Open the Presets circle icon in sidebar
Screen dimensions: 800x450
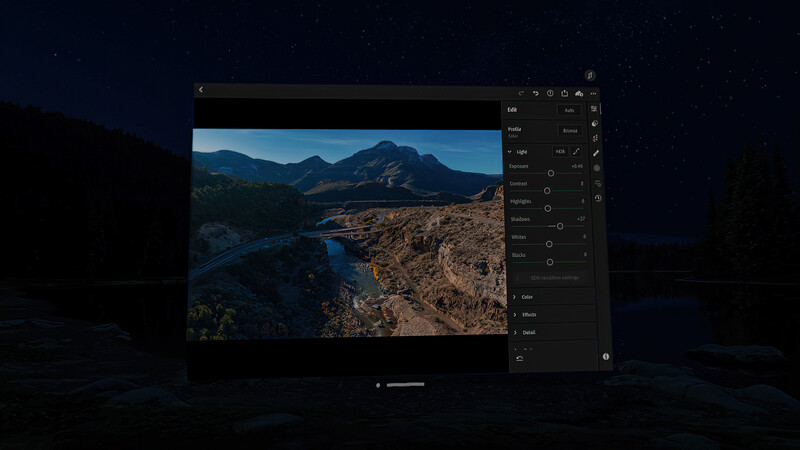pyautogui.click(x=595, y=123)
